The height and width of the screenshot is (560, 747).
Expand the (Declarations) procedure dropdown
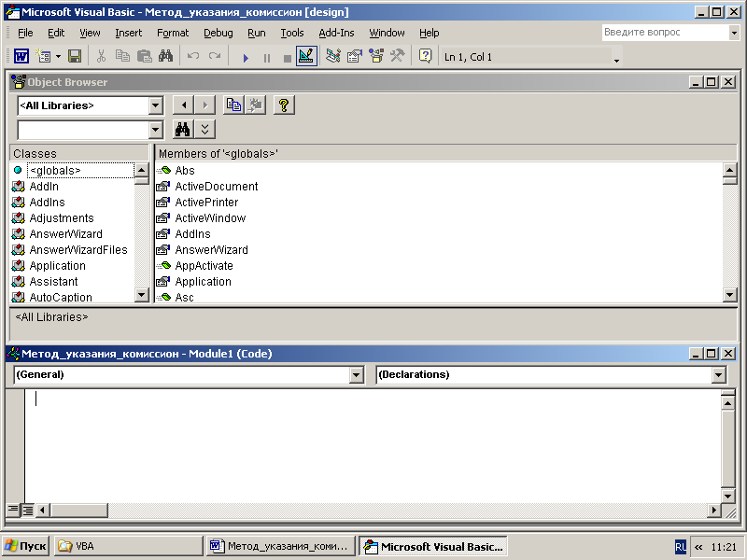coord(719,375)
